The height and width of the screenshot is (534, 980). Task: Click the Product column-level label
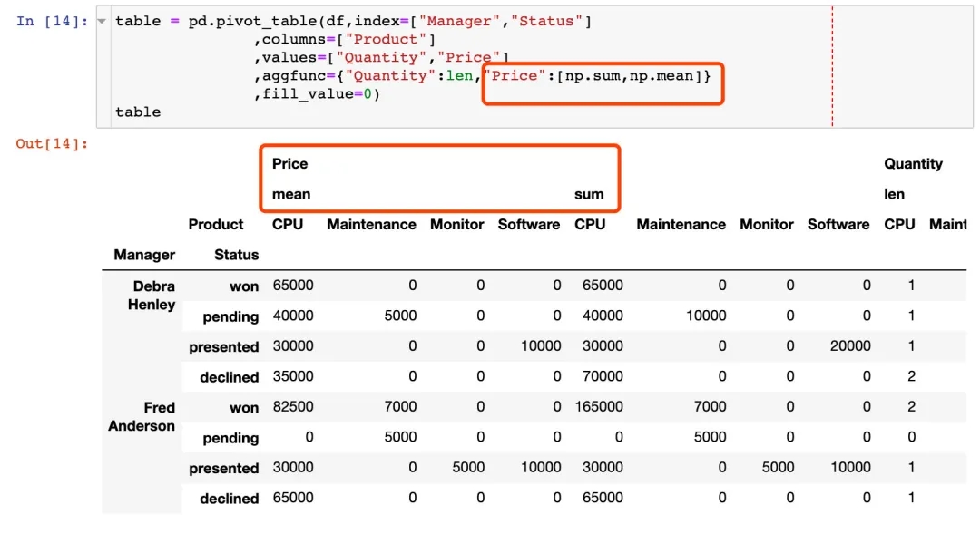(216, 225)
